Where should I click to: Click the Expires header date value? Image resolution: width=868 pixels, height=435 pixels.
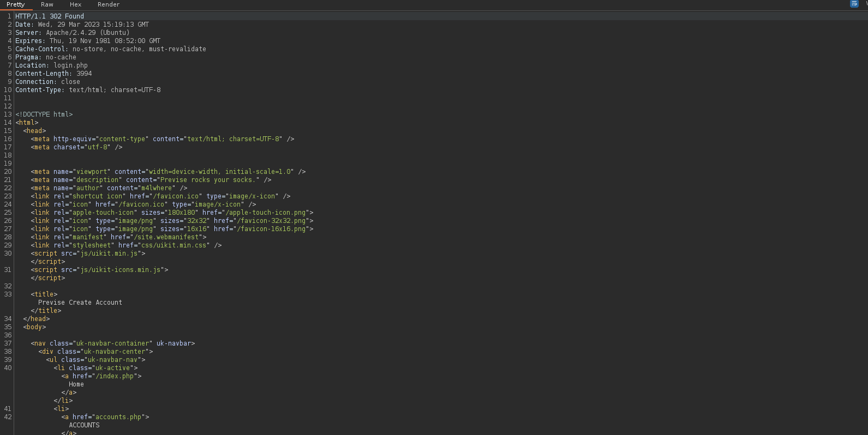tap(105, 41)
